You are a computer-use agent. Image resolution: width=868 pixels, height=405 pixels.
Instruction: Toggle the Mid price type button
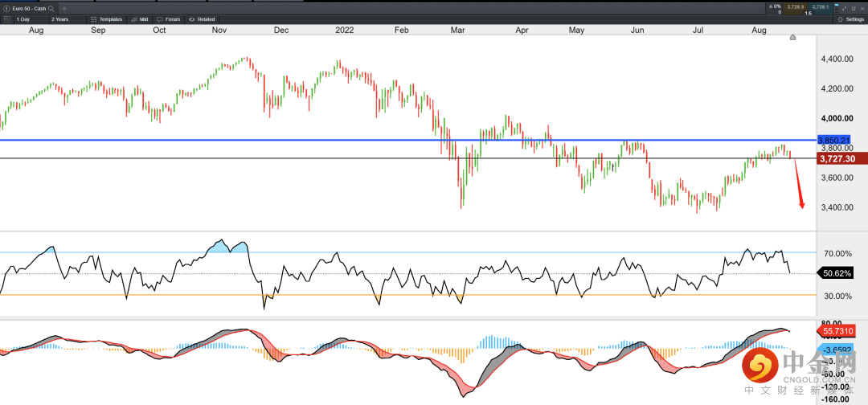[140, 18]
